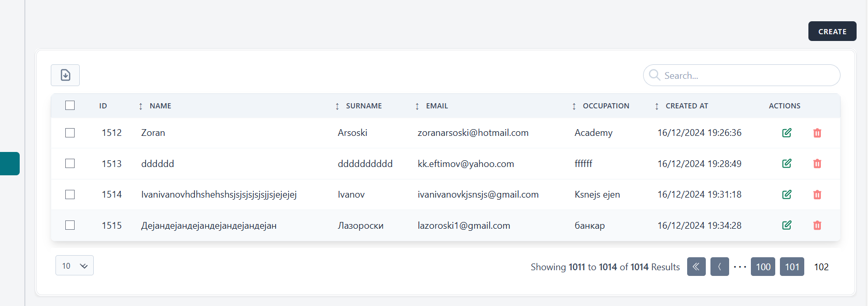Select the checkbox for row 1514
This screenshot has width=868, height=306.
pos(70,194)
